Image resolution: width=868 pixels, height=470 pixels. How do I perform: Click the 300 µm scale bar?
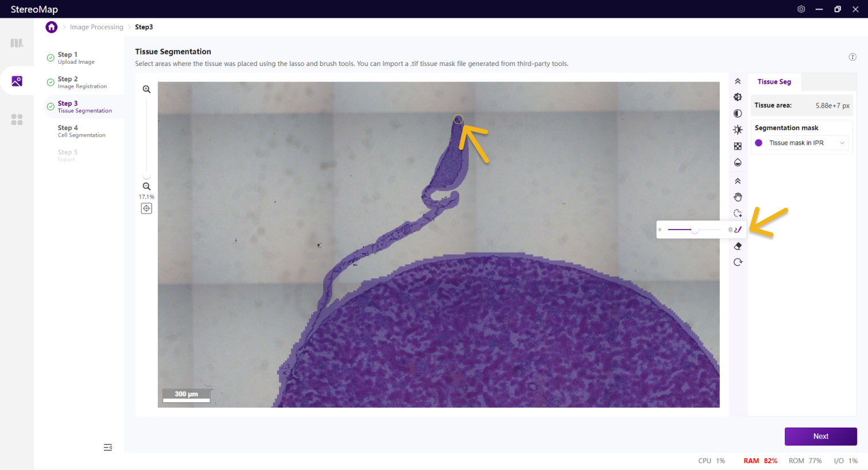click(x=186, y=395)
